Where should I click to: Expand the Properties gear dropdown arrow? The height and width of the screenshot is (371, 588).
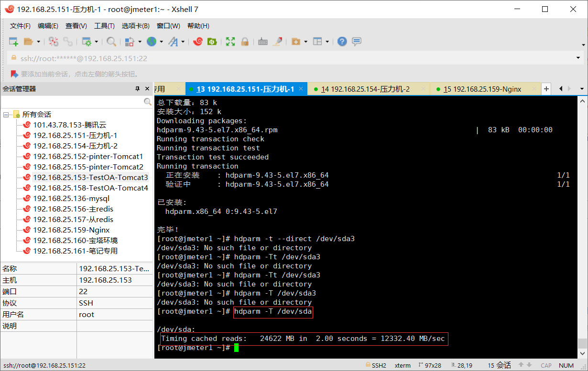click(x=96, y=42)
